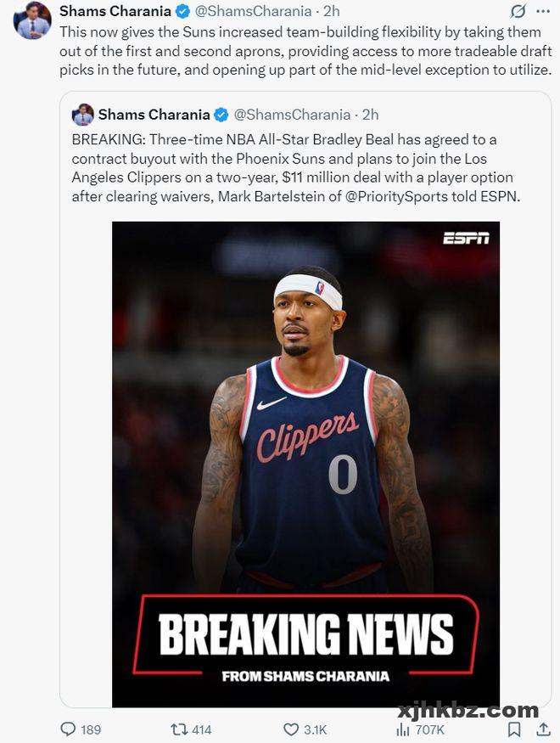
Task: Click the quoted tweet's Shams Charania name
Action: pos(154,114)
